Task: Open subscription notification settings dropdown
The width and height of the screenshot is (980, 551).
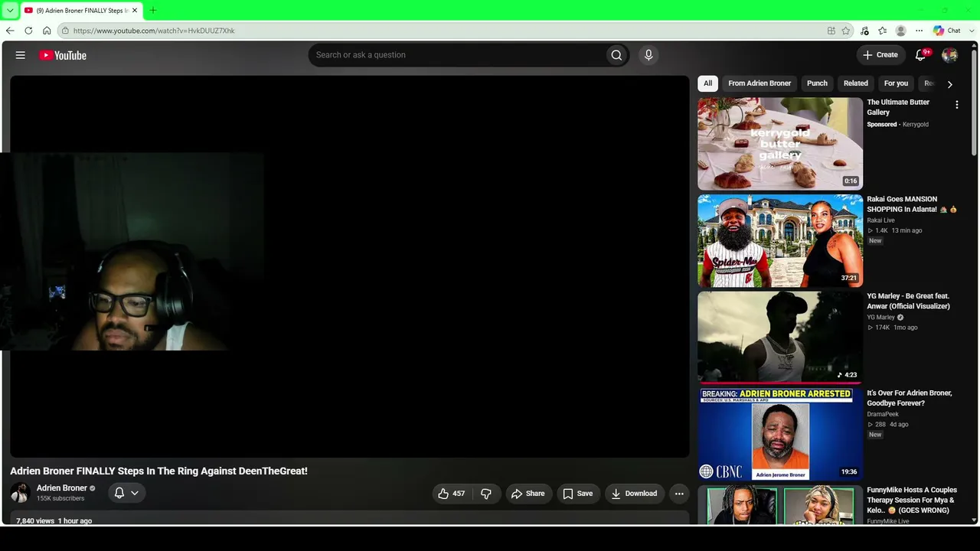Action: (x=126, y=494)
